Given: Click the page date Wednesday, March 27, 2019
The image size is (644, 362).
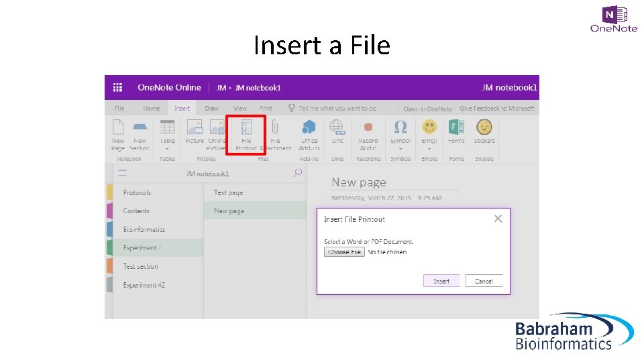Looking at the screenshot, I should point(371,198).
